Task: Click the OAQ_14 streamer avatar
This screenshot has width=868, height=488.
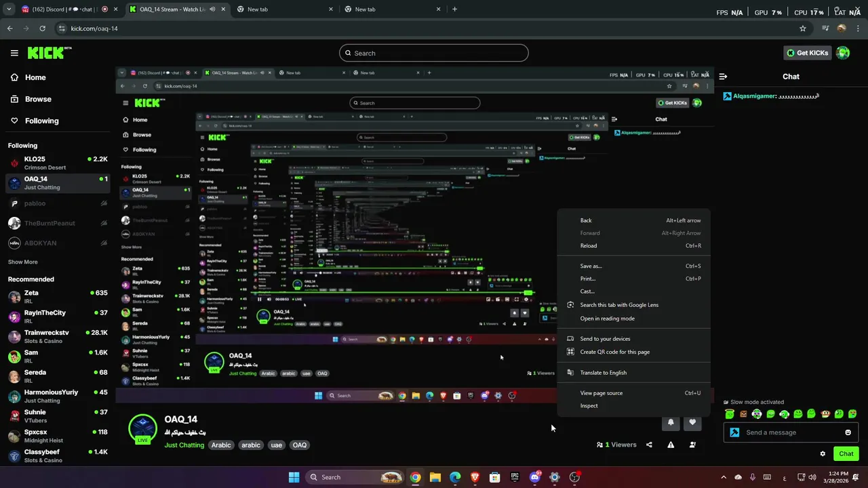Action: pyautogui.click(x=142, y=430)
